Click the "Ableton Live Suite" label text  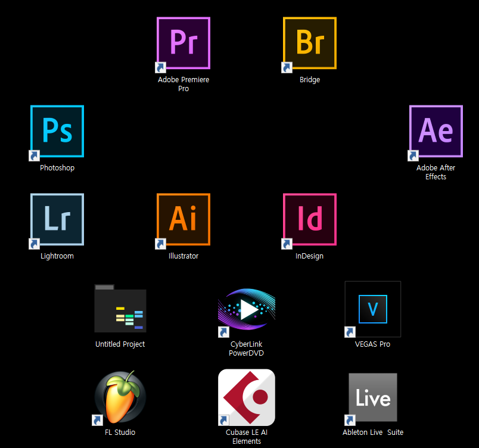click(373, 433)
